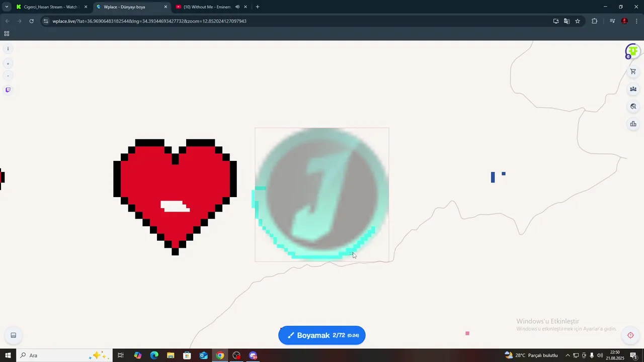
Task: Mute the audio on the YouTube tab
Action: pos(237,7)
